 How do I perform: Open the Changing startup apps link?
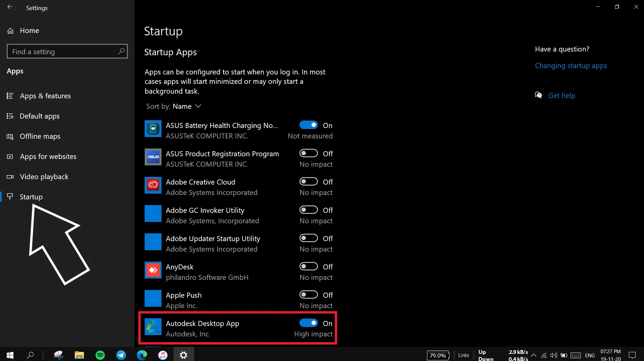[571, 66]
